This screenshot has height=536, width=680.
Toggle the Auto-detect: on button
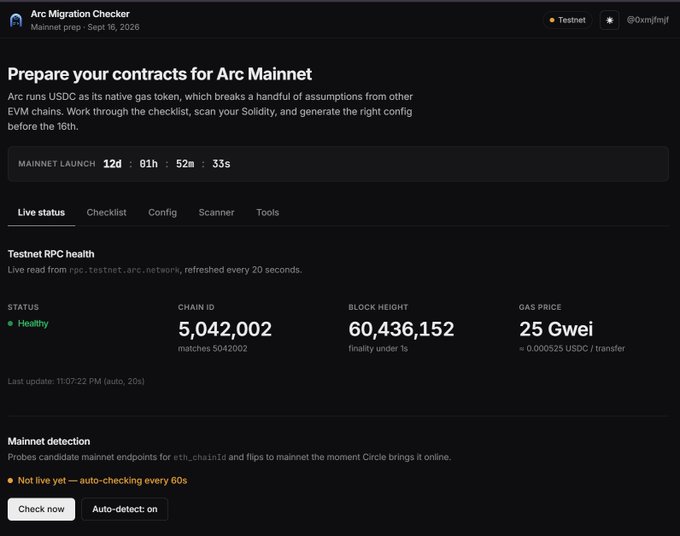(125, 509)
